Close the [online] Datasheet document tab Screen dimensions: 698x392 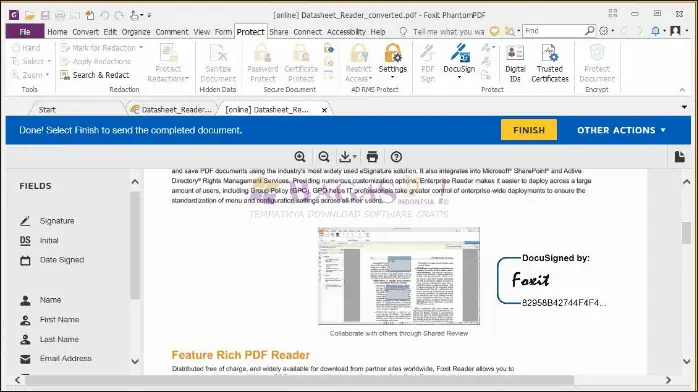pos(325,110)
